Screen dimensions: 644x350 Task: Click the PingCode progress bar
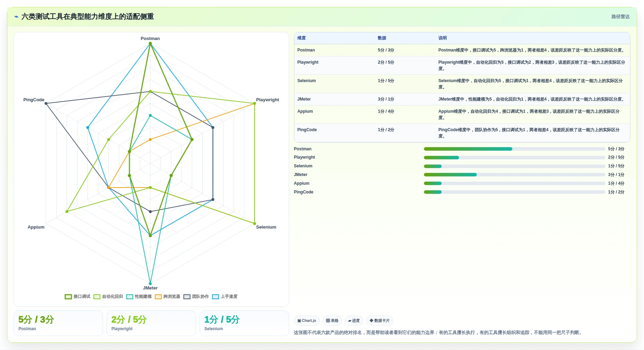tap(514, 192)
